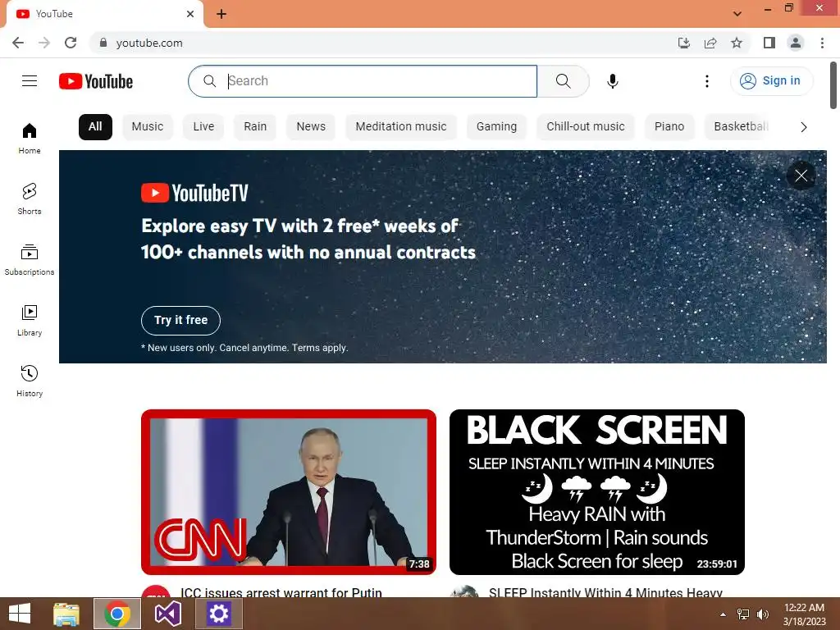Share this page icon
This screenshot has width=840, height=630.
click(710, 43)
